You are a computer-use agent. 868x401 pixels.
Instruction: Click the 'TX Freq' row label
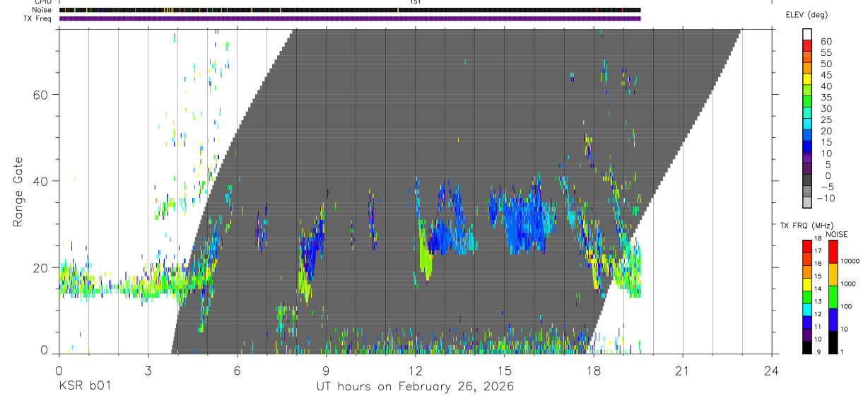coord(38,18)
